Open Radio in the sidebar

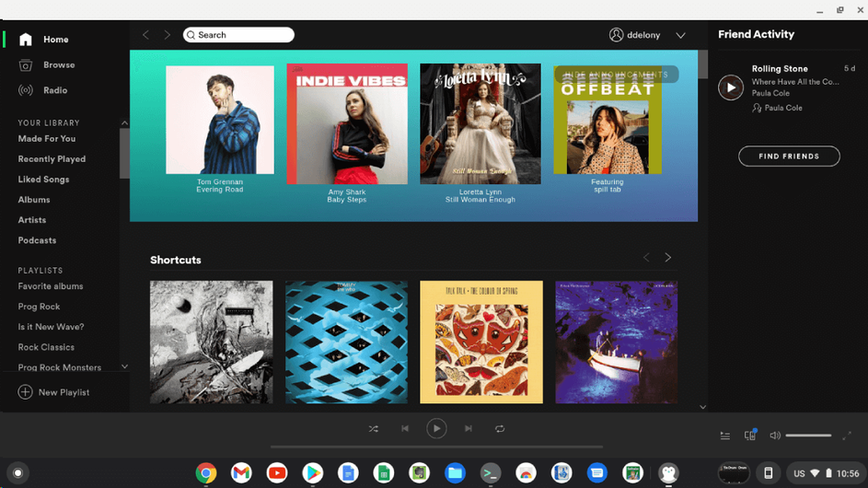tap(55, 90)
